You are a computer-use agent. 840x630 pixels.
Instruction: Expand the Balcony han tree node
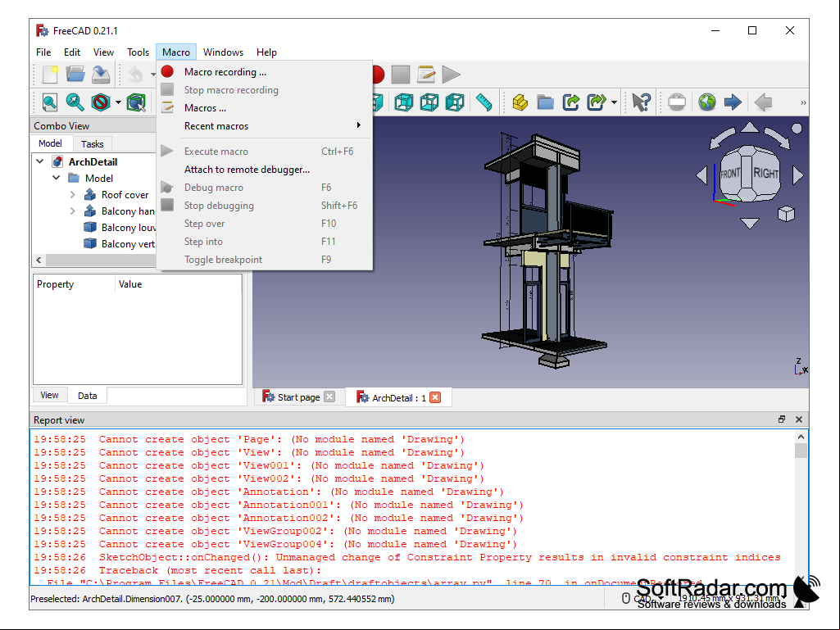[73, 211]
